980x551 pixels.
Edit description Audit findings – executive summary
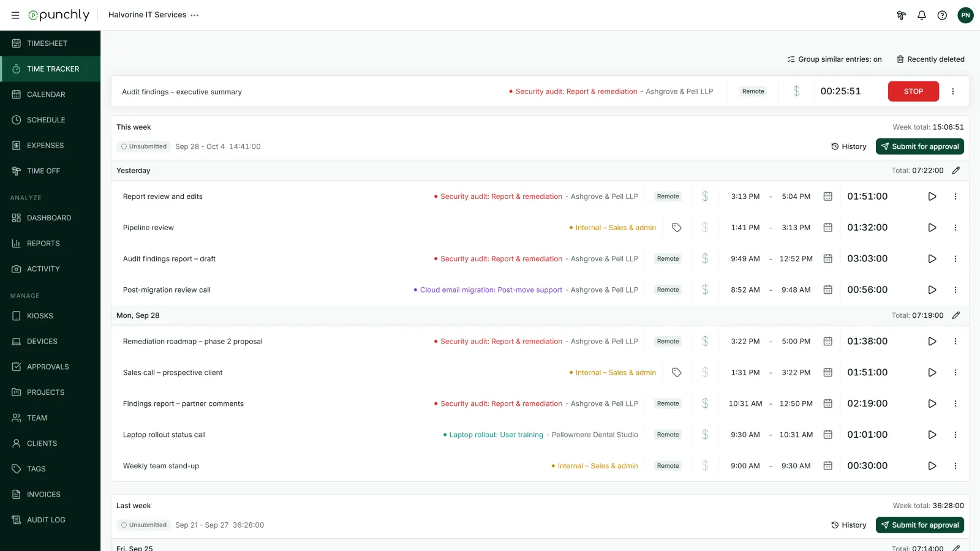182,92
